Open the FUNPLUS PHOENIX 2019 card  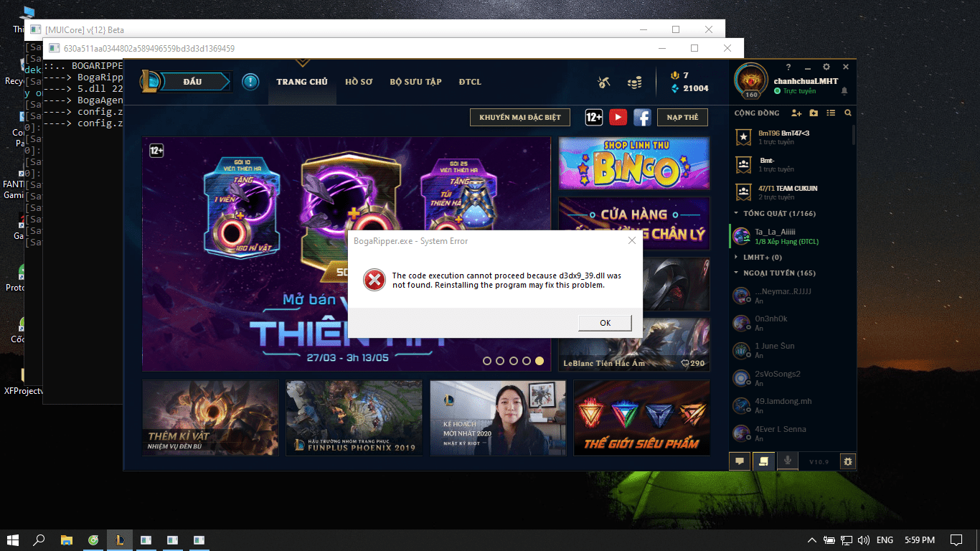coord(354,418)
